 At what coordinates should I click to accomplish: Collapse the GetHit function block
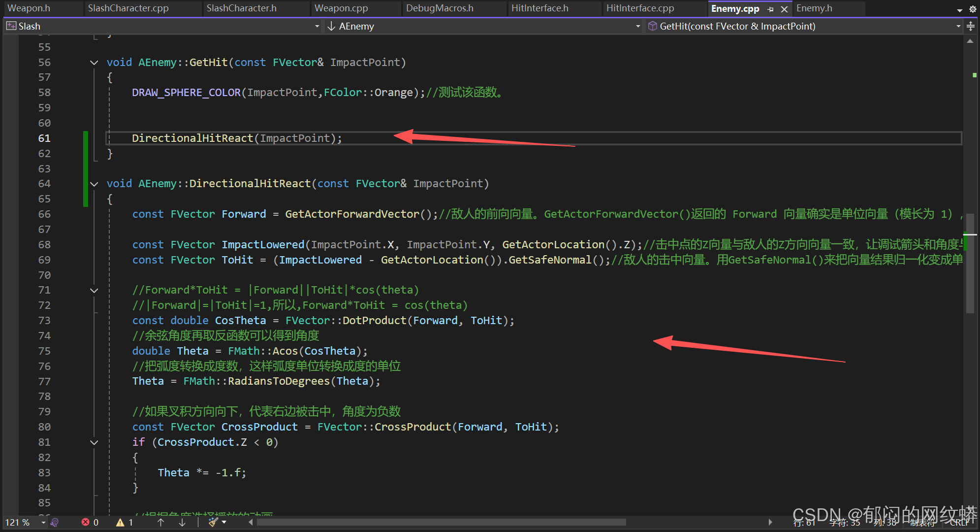coord(94,63)
